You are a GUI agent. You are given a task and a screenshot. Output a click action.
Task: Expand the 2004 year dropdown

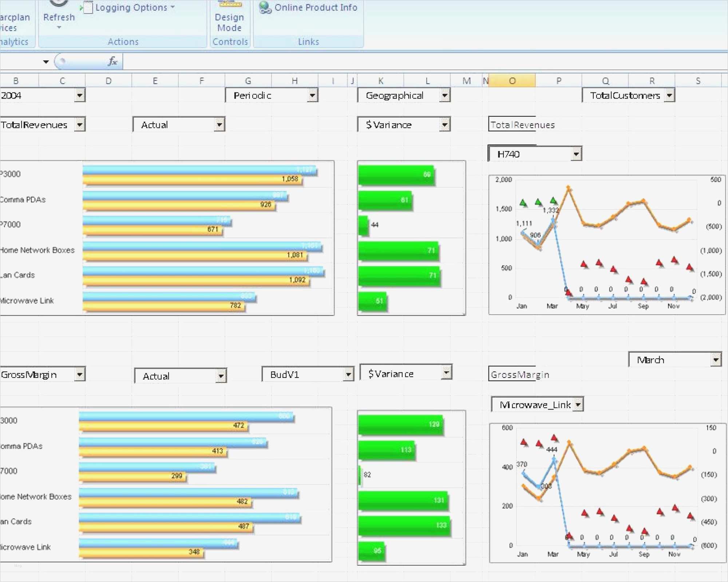80,95
